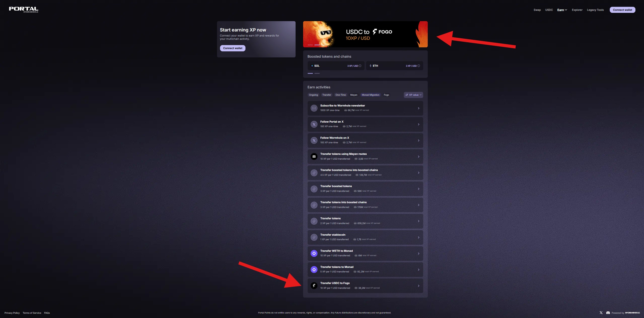The image size is (644, 318).
Task: Click the Transfer WETH to Monad icon
Action: [x=314, y=253]
